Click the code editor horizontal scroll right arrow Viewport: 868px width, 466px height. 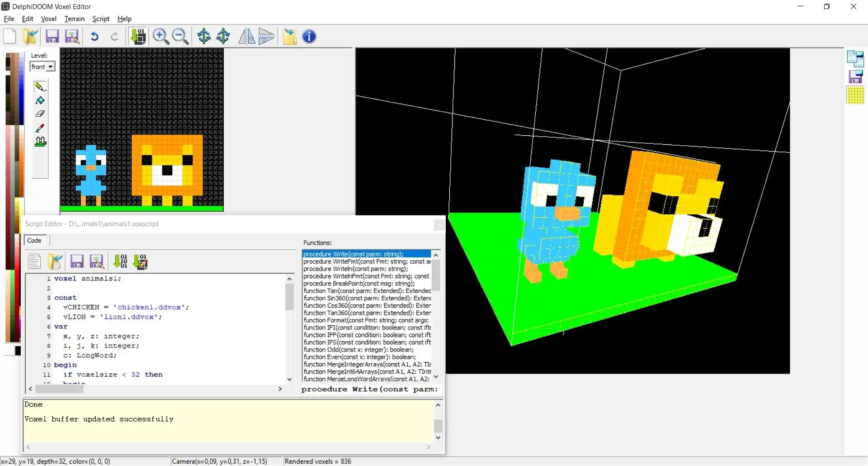[280, 389]
